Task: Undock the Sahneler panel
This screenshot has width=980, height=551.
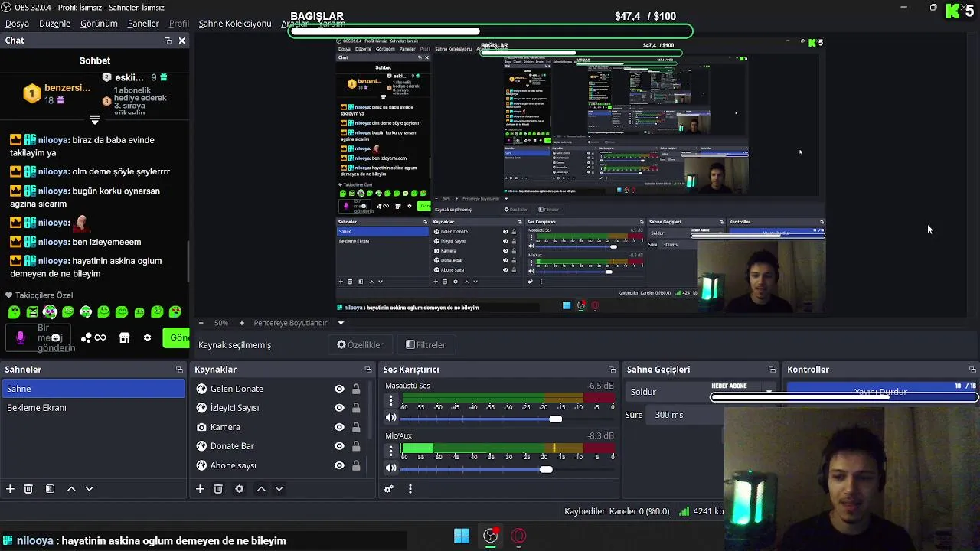Action: click(x=179, y=370)
